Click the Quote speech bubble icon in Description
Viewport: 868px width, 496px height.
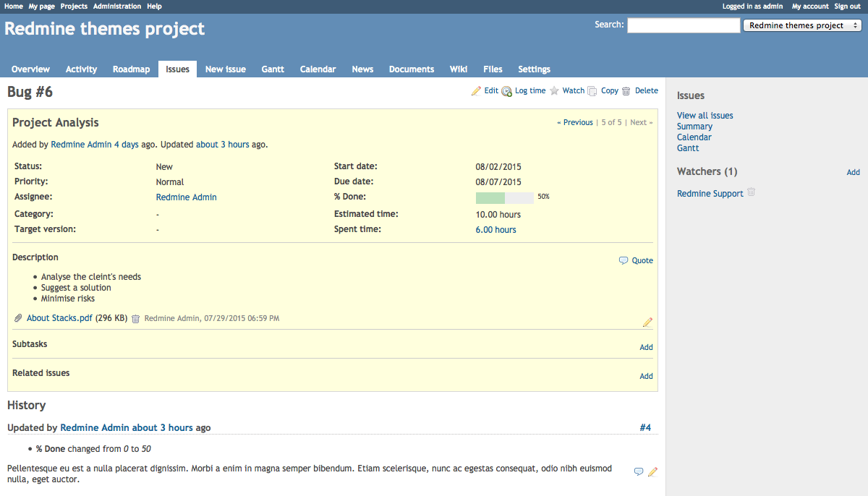[624, 261]
